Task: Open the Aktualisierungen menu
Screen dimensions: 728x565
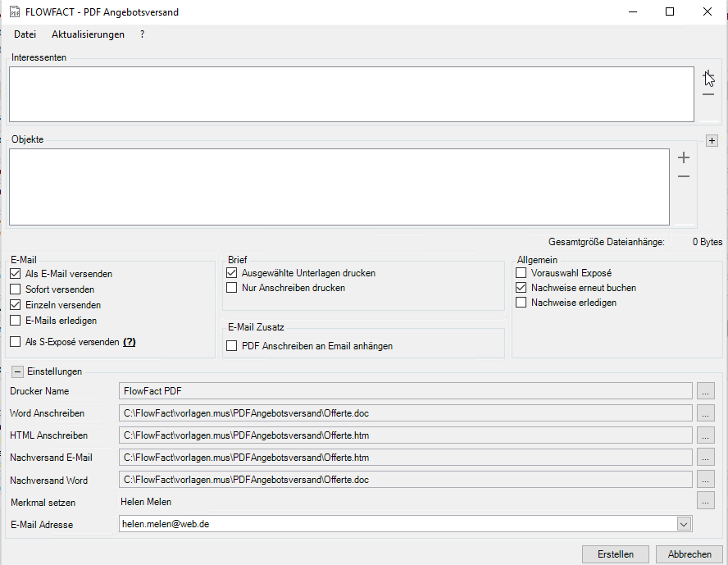Action: [x=89, y=34]
